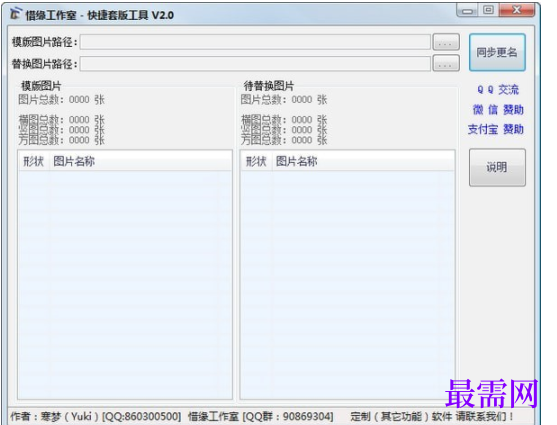This screenshot has height=425, width=557.
Task: Click the 替换图片路径 input field
Action: point(255,64)
